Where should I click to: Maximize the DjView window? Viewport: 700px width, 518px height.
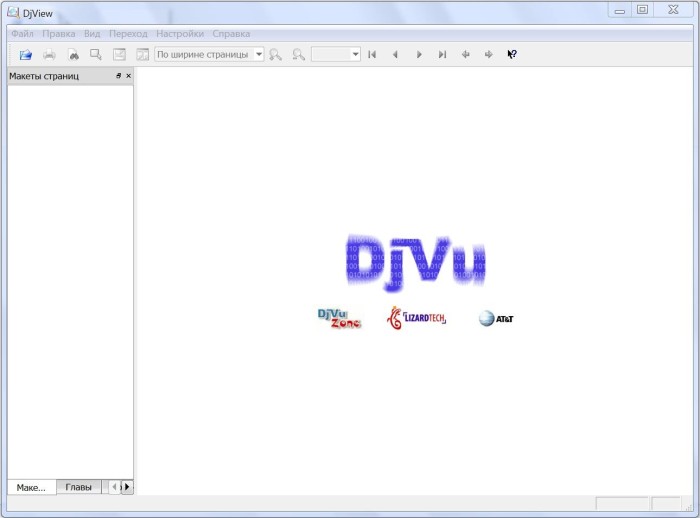tap(642, 10)
